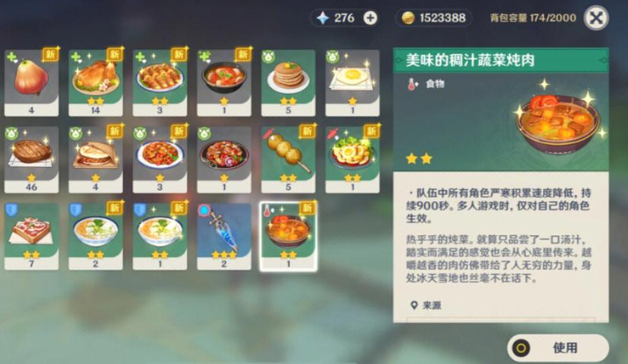Select the egg salad dish
The height and width of the screenshot is (364, 628).
click(x=352, y=159)
